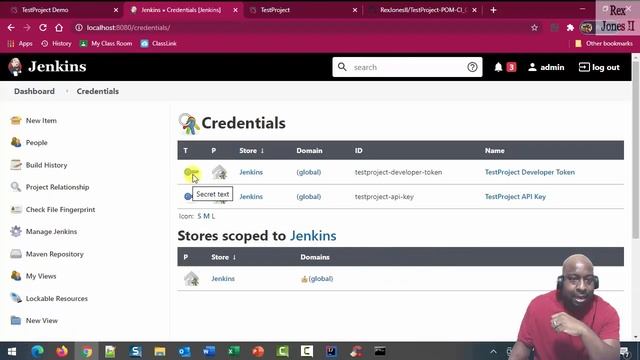This screenshot has width=640, height=360.
Task: Open (global) domain in Stores table
Action: coord(321,279)
